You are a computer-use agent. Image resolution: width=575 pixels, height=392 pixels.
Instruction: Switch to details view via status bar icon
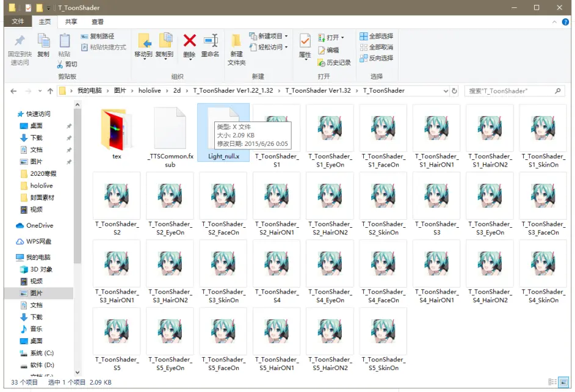point(552,382)
